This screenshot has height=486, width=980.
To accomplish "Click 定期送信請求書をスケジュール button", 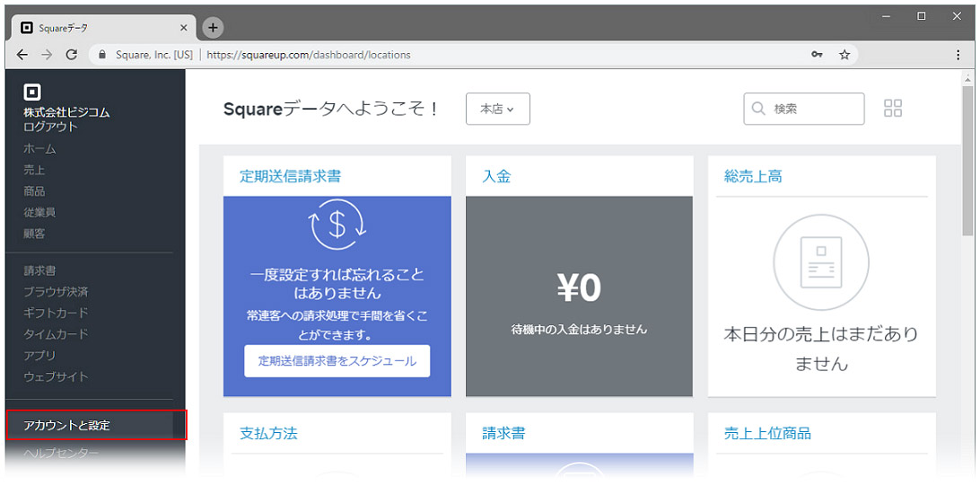I will pos(337,361).
